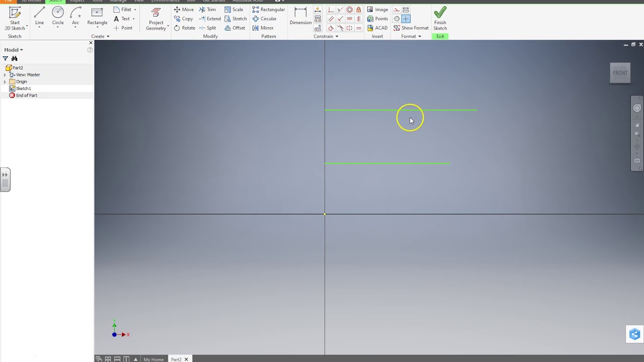This screenshot has width=644, height=362.
Task: Expand the Origin folder node
Action: coord(5,81)
